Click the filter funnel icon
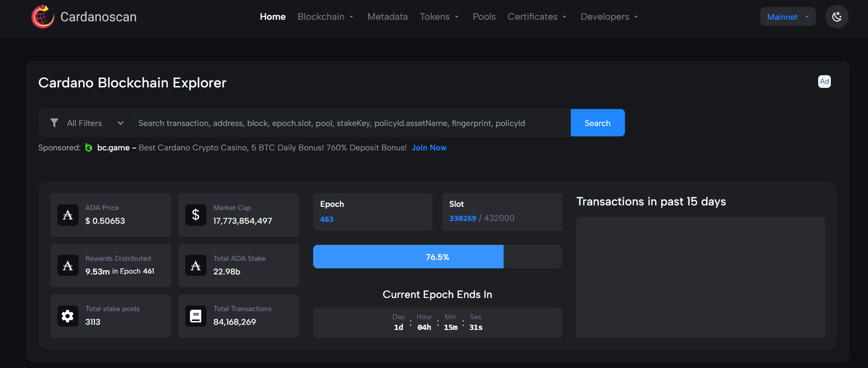Image resolution: width=868 pixels, height=368 pixels. [55, 123]
